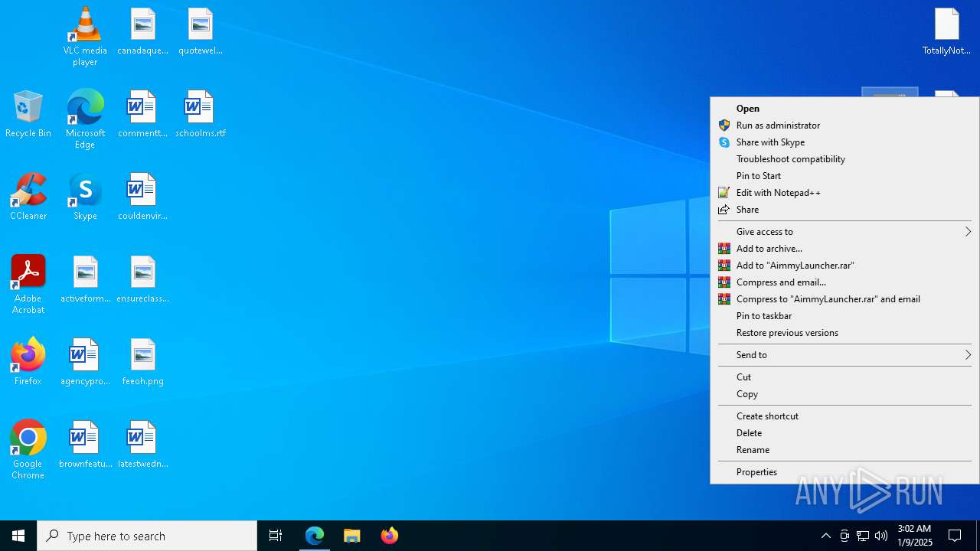Select the agencypro... Word document icon
This screenshot has height=551, width=980.
[85, 362]
